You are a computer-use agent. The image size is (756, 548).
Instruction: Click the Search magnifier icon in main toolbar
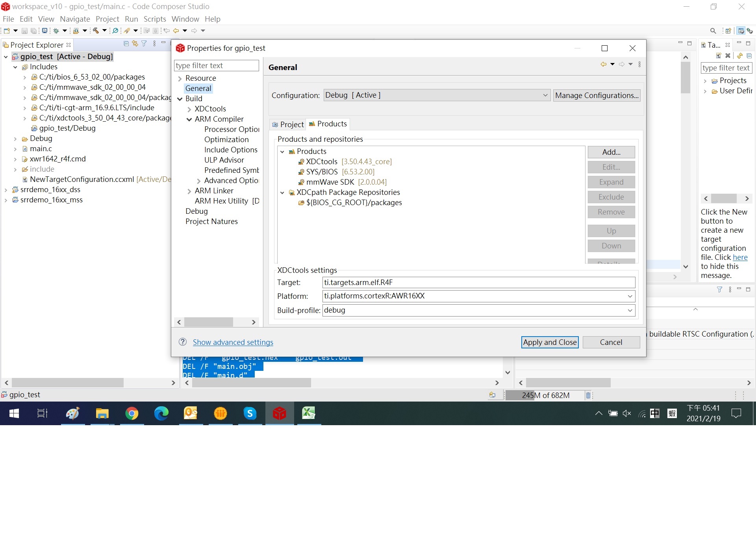click(x=713, y=31)
